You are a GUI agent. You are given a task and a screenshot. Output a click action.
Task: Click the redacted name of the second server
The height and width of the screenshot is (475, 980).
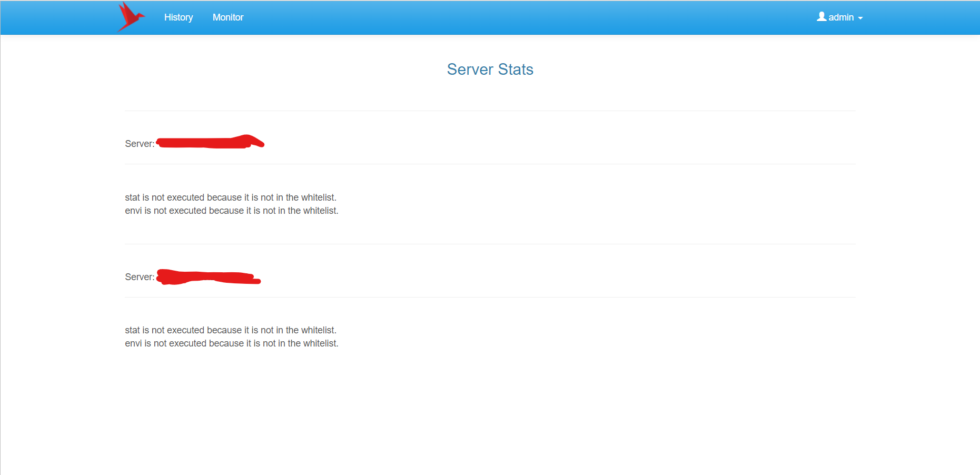coord(208,277)
